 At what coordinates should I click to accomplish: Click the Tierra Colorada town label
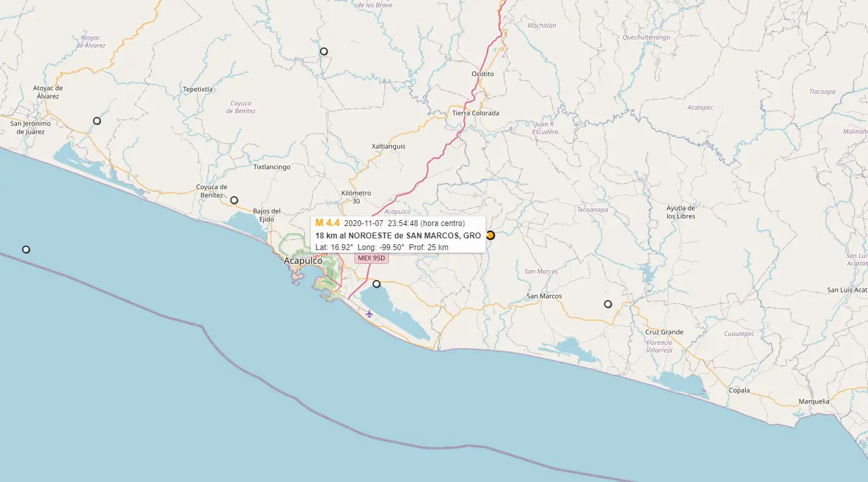(x=476, y=113)
